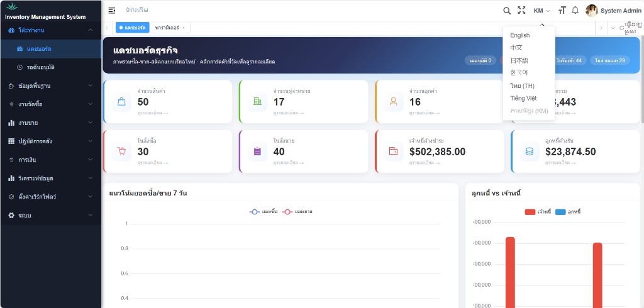Click the purple clipboard icon on ใบสั่งขาย card
This screenshot has height=308, width=644.
click(257, 151)
